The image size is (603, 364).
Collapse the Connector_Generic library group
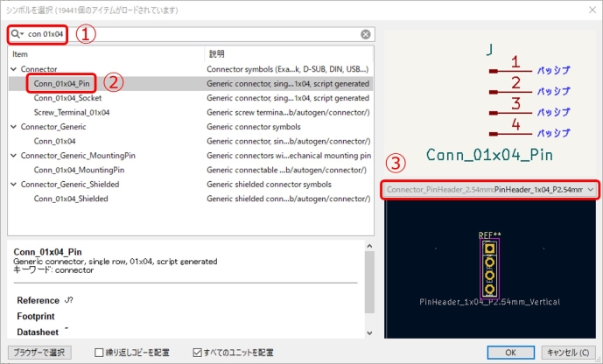[13, 126]
